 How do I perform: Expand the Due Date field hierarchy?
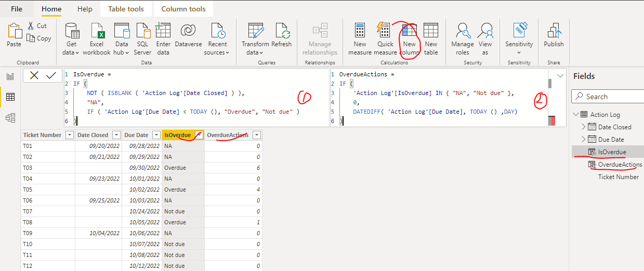click(x=583, y=140)
